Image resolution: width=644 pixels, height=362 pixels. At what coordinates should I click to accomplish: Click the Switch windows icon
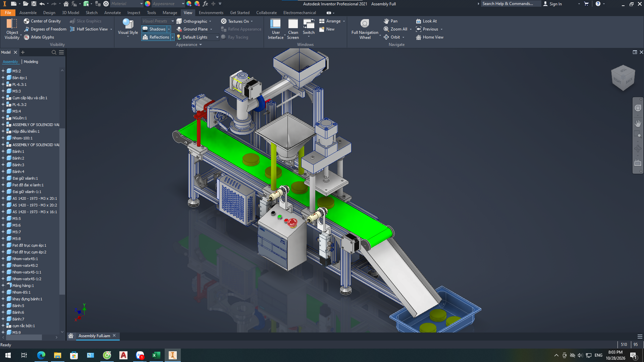pos(309,24)
